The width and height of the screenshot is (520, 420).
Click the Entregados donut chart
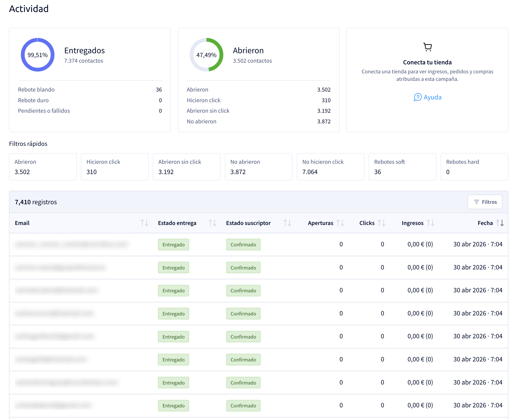coord(37,55)
